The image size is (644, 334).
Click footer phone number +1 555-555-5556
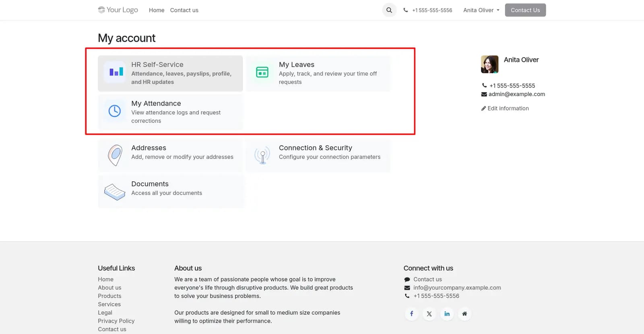[x=436, y=296]
